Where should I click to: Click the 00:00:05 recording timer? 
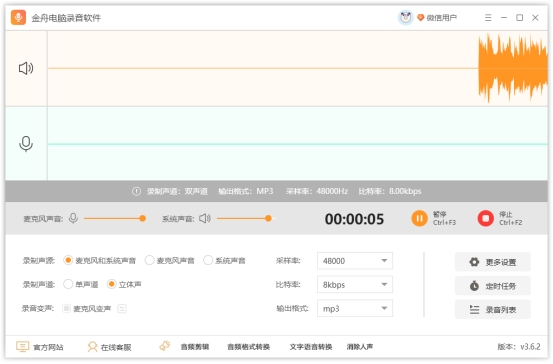(354, 219)
